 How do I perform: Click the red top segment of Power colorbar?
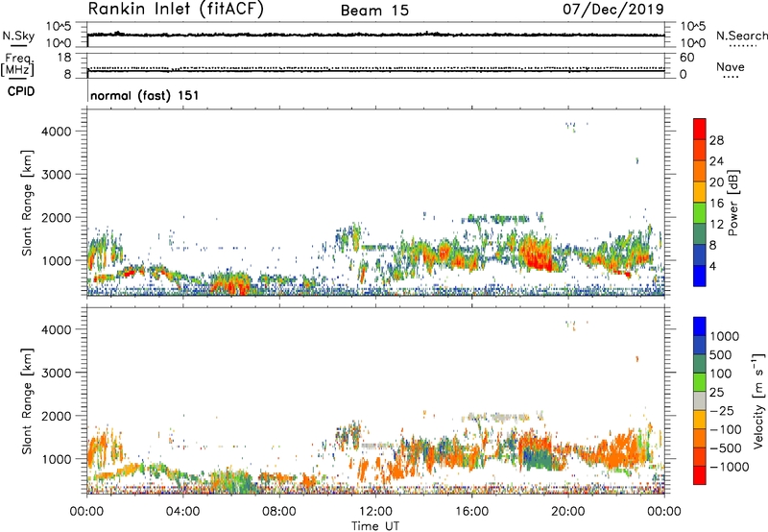click(700, 129)
